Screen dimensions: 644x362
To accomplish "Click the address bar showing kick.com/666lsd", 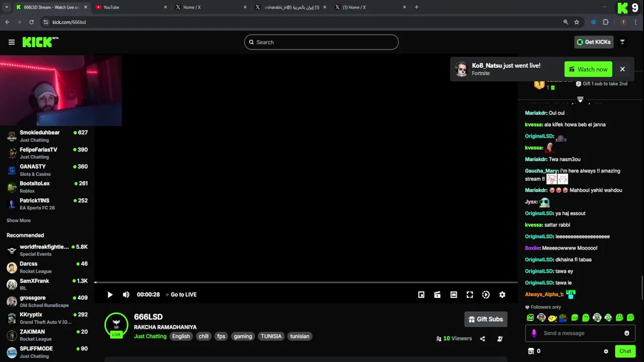I will pos(302,22).
